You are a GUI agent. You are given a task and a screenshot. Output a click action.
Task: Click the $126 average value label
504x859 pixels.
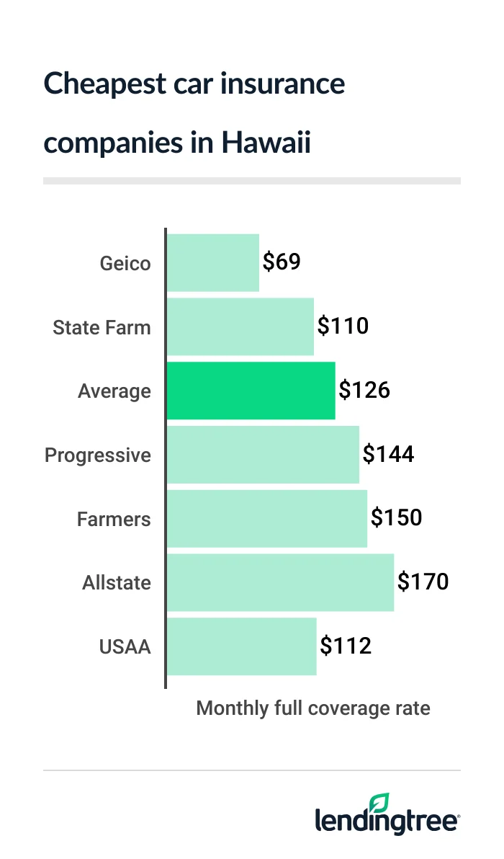point(364,391)
